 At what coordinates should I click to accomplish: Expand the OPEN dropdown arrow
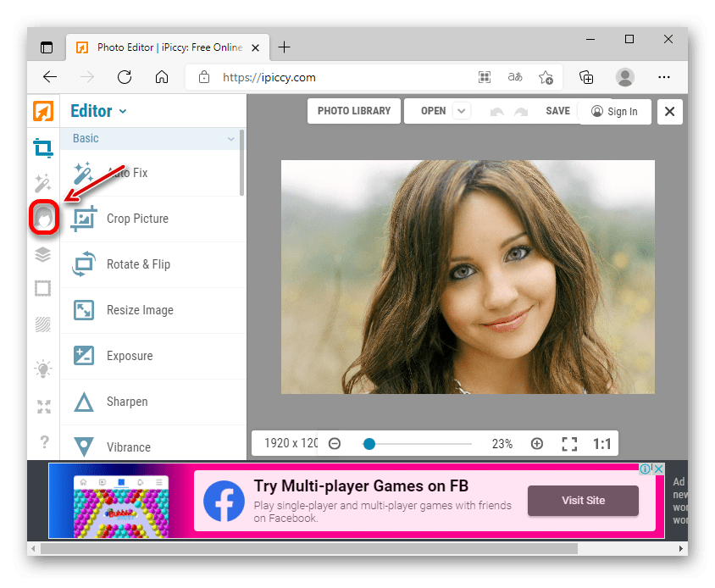click(x=462, y=111)
